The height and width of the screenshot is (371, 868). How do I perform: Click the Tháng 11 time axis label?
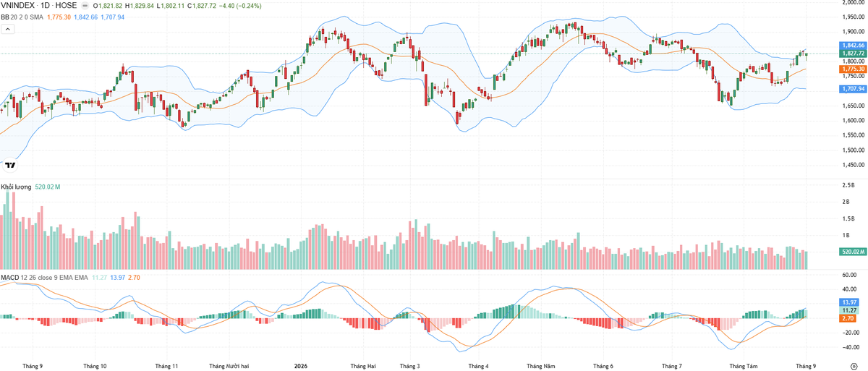pyautogui.click(x=166, y=367)
